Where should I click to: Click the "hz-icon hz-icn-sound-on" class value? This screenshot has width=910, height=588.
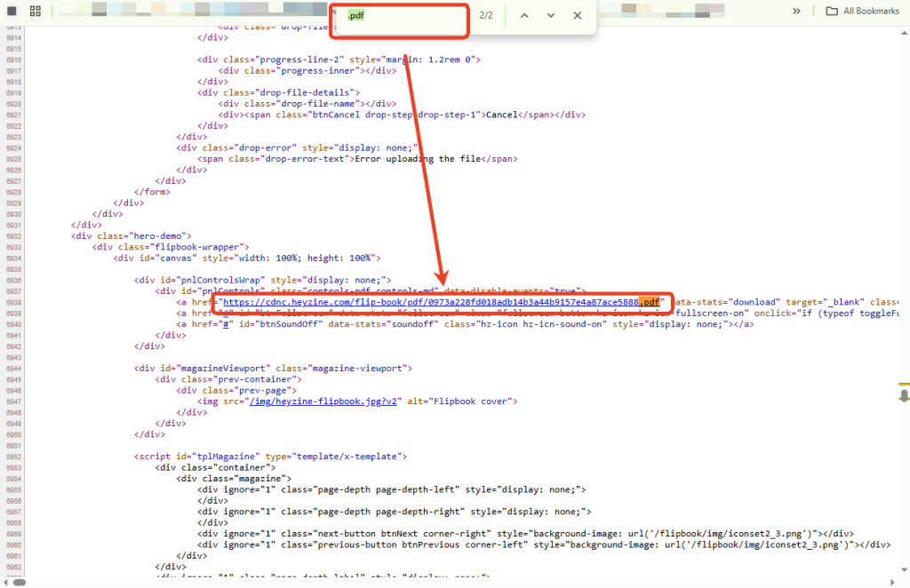coord(541,324)
